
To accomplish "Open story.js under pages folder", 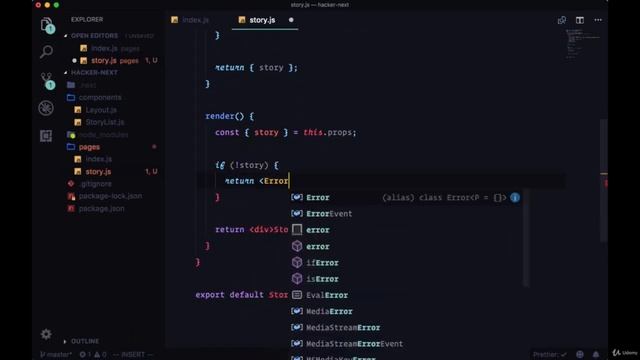I will tap(98, 171).
